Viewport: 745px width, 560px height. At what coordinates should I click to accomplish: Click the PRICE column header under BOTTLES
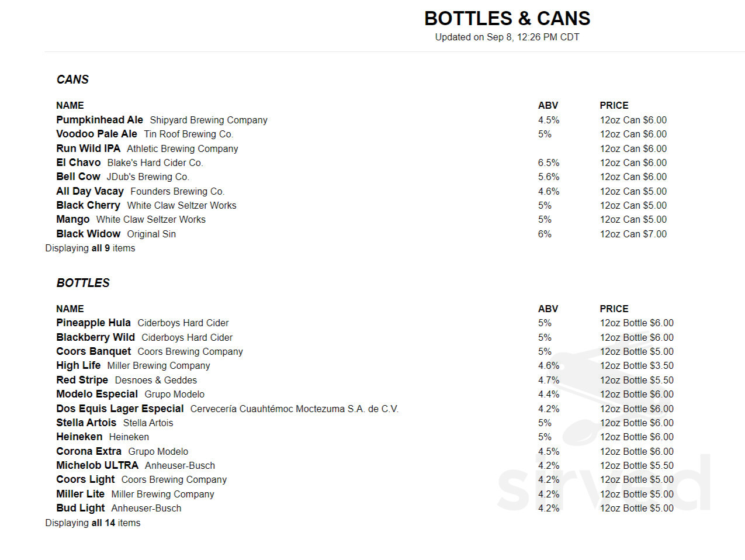(x=614, y=309)
